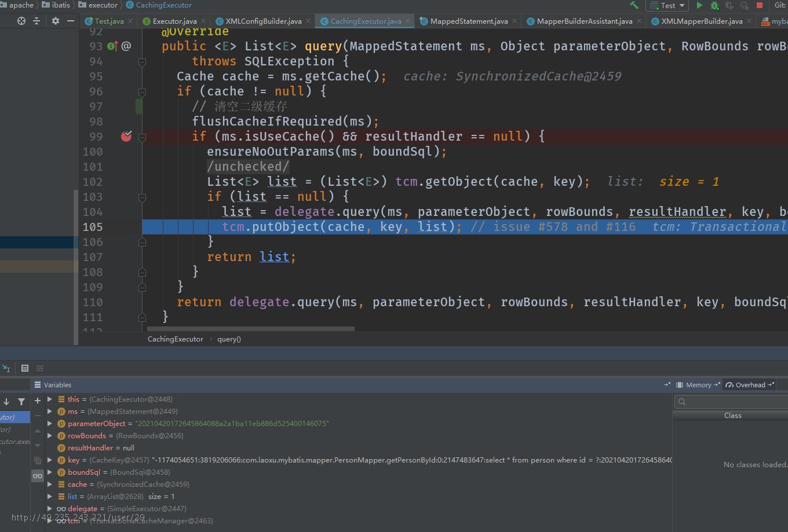This screenshot has width=788, height=532.
Task: Open the Memory tab in debugger
Action: tap(698, 385)
